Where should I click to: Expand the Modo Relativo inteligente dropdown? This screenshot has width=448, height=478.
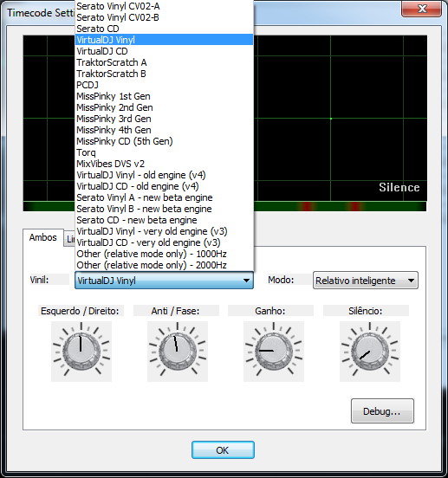[x=366, y=281]
